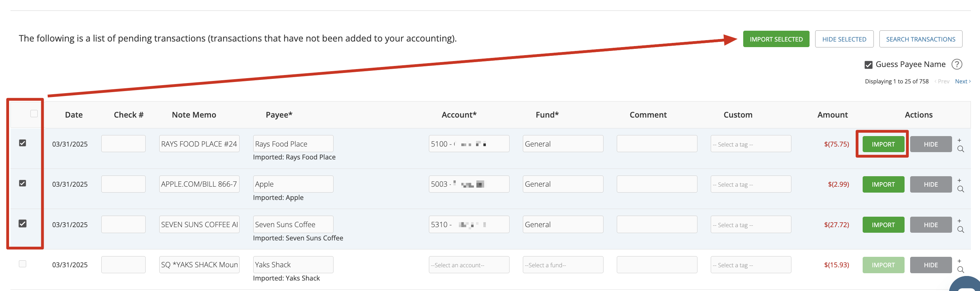Screen dimensions: 980x291
Task: Import the Rays Food Place transaction
Action: 883,144
